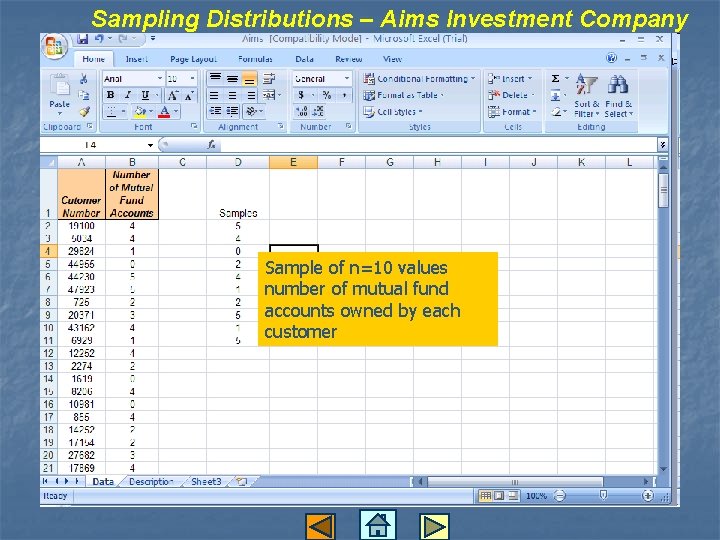
Task: Decrease indent
Action: 215,112
